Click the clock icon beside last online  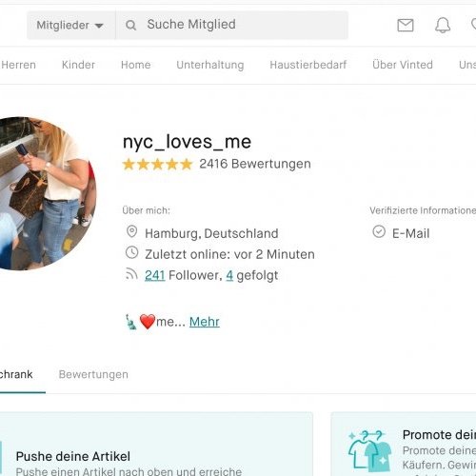pyautogui.click(x=131, y=253)
